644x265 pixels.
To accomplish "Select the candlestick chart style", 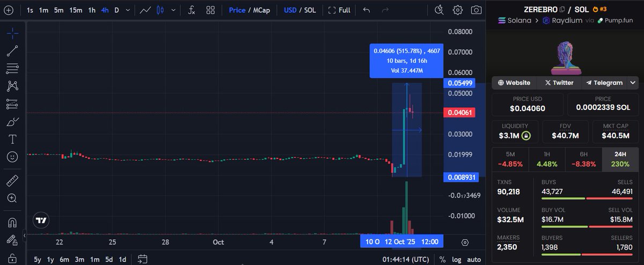I will (160, 10).
